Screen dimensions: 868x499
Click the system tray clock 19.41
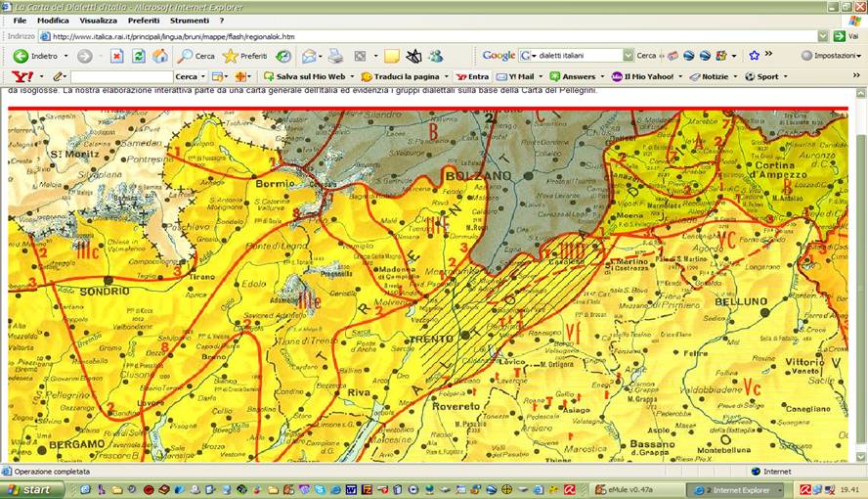(x=849, y=490)
